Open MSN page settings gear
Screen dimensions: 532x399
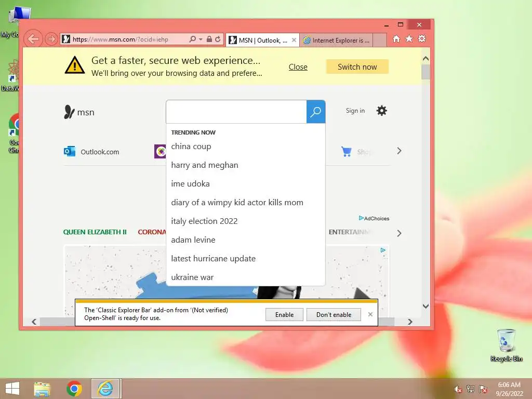pos(382,111)
